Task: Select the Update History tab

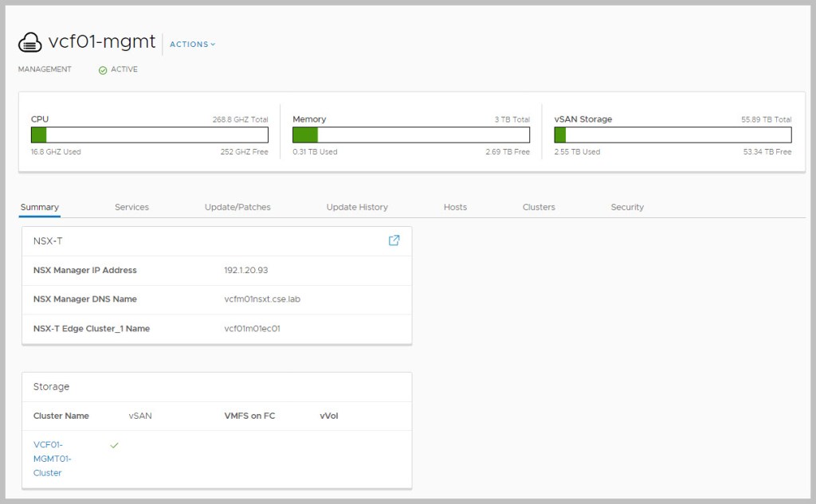Action: point(357,207)
